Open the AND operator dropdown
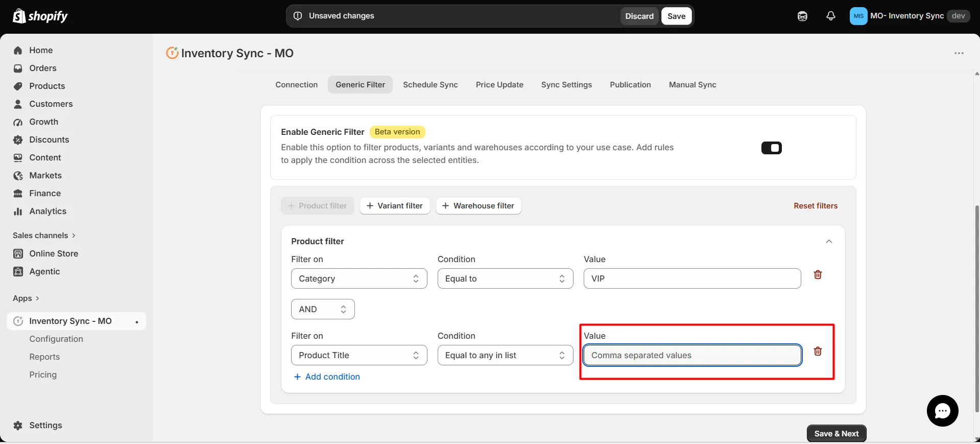980x444 pixels. 323,309
